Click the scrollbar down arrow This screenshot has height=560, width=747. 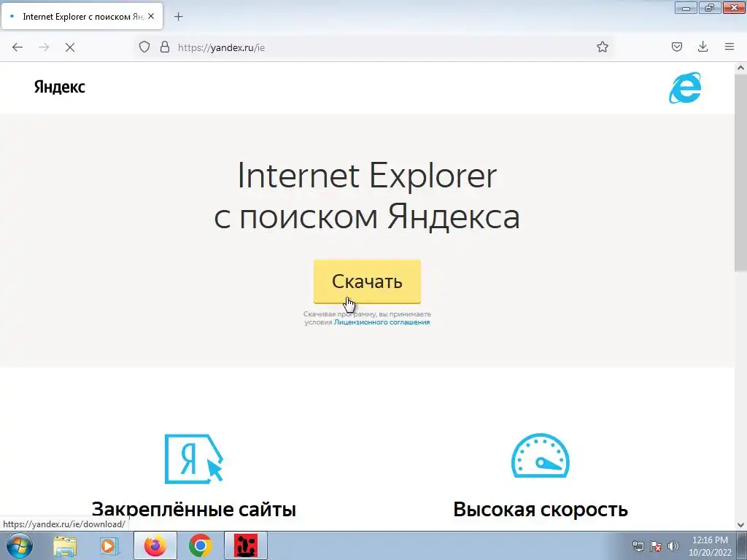click(741, 525)
